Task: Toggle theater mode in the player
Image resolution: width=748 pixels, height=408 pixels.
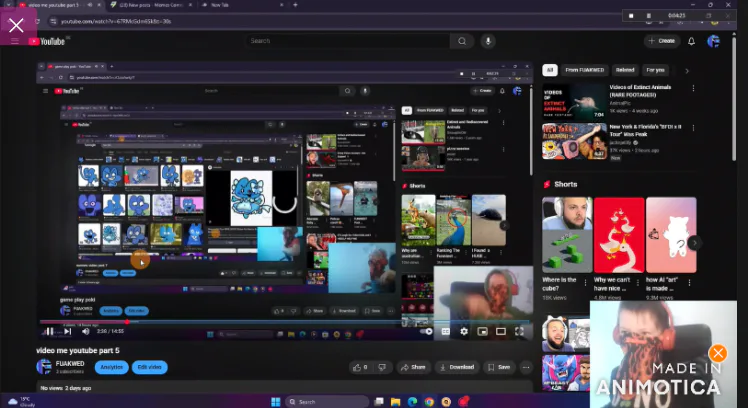Action: click(500, 331)
